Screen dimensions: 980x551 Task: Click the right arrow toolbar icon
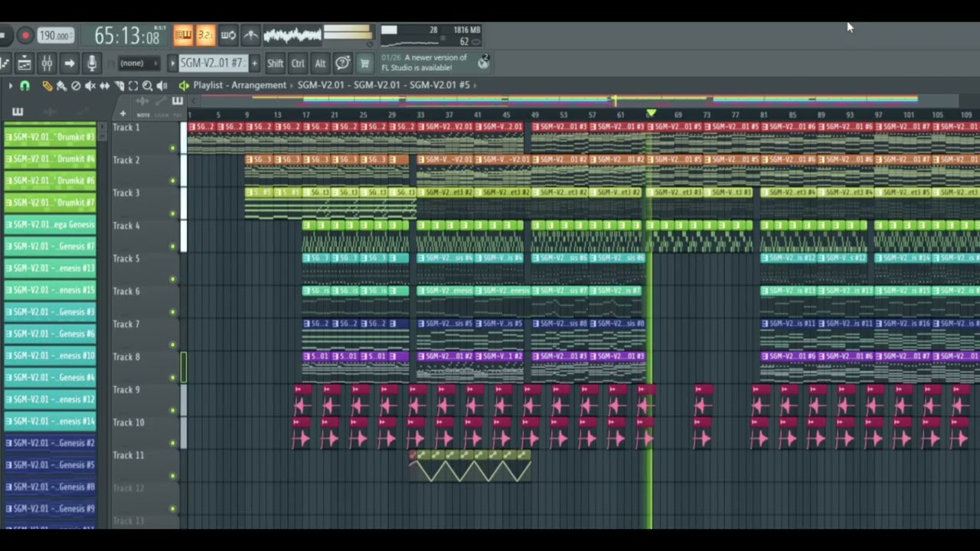[x=69, y=64]
